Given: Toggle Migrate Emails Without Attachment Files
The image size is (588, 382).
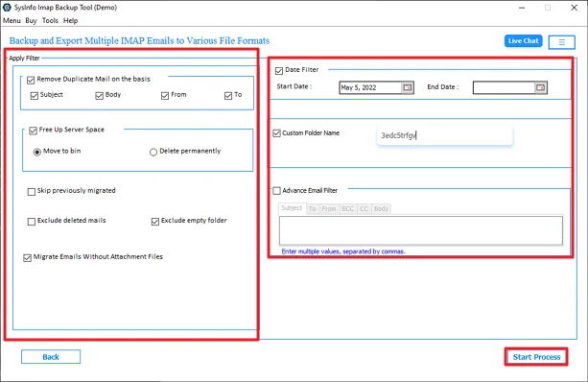Looking at the screenshot, I should 28,258.
